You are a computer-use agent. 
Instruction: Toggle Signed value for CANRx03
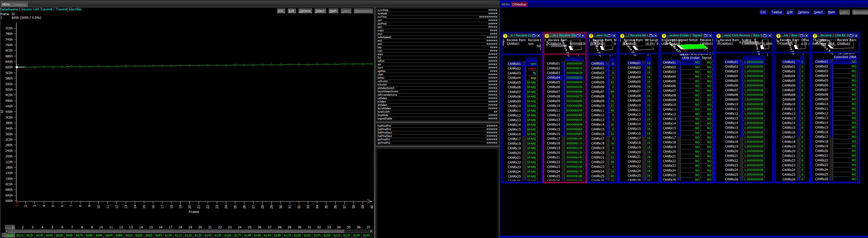click(x=709, y=72)
